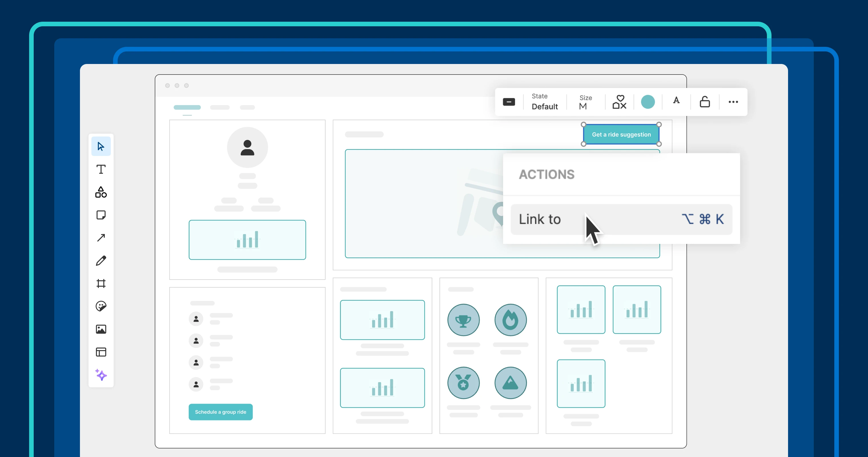868x457 pixels.
Task: Open typography settings with the A icon
Action: point(676,102)
